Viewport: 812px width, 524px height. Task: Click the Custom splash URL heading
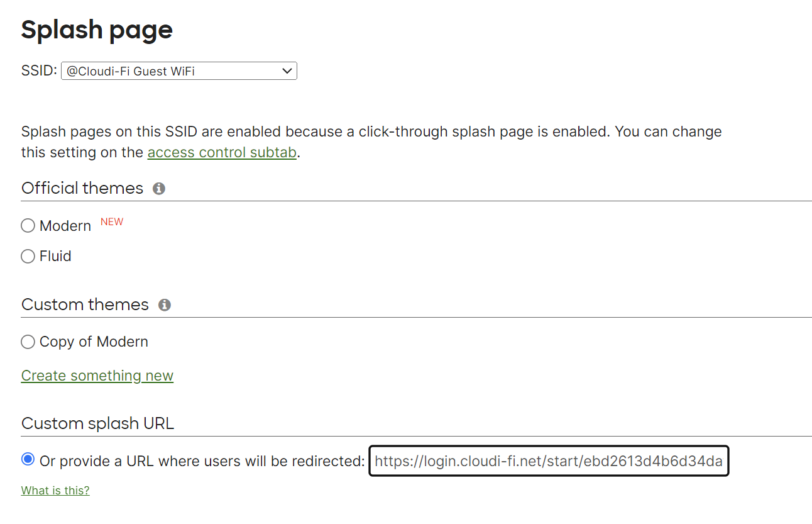point(97,423)
